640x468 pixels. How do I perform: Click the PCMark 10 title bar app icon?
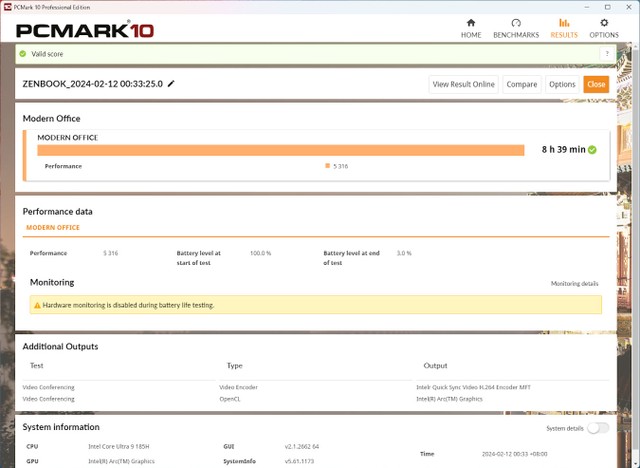click(x=7, y=7)
